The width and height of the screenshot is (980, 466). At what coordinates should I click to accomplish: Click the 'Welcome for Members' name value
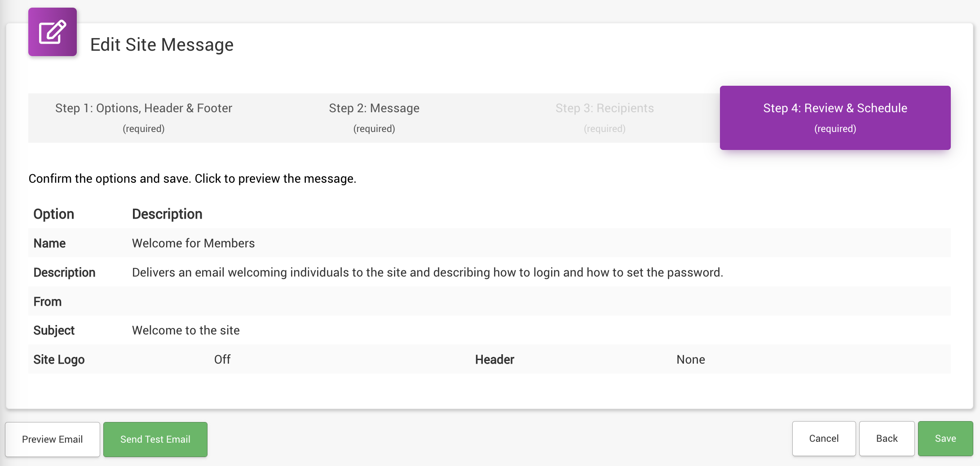193,243
